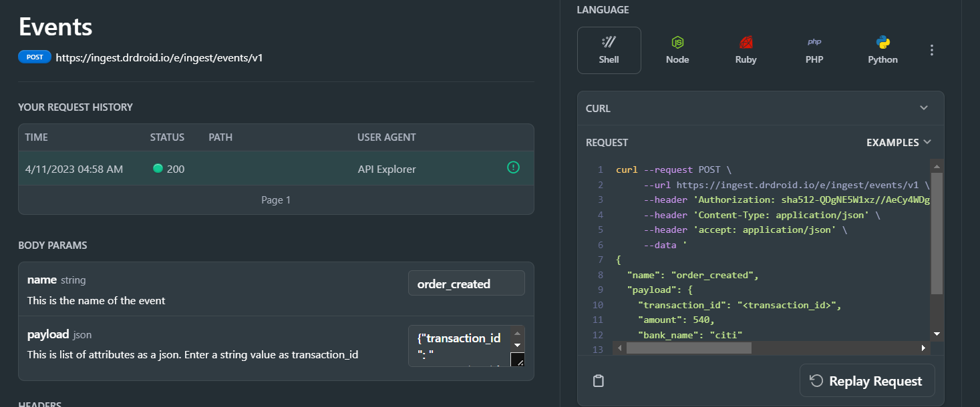
Task: Click the payload JSON text area
Action: point(458,346)
